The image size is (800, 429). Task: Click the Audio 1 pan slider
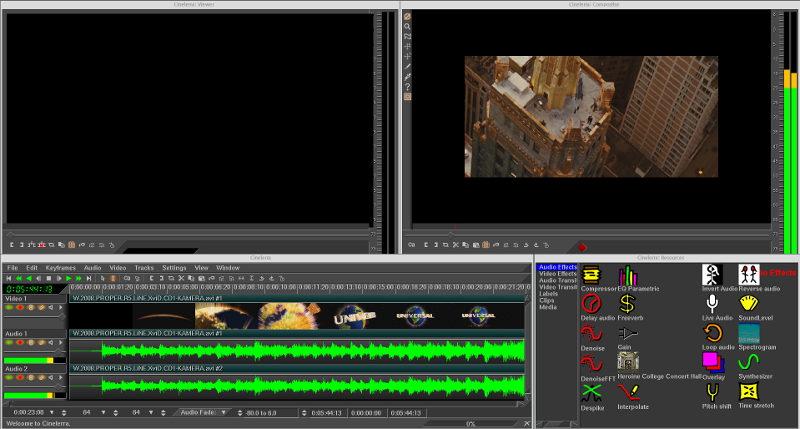pos(35,352)
